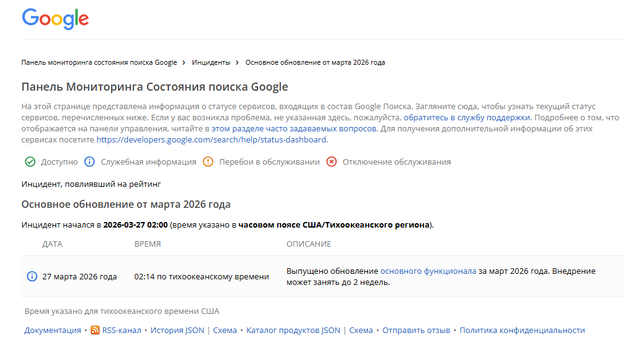Select the current-page breadcrumb Основное обновление

click(315, 63)
